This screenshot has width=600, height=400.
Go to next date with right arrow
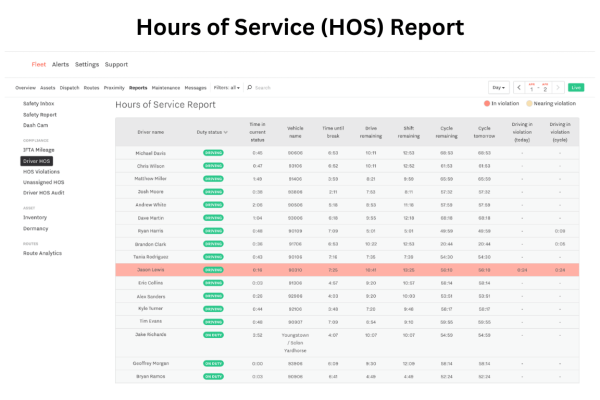(x=558, y=87)
